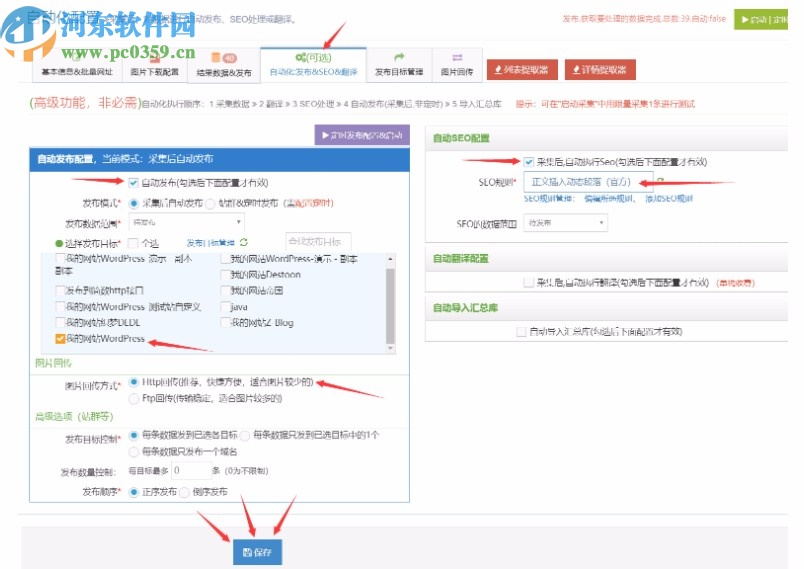The image size is (804, 569).
Task: Click refresh icon beside 发布目标管理 link
Action: [x=244, y=242]
